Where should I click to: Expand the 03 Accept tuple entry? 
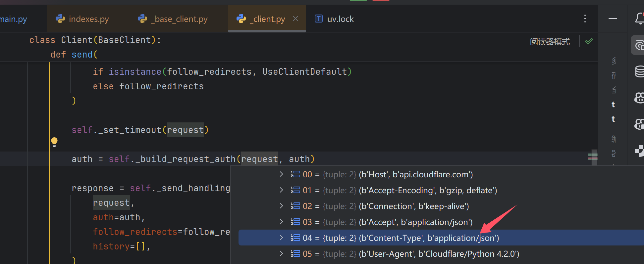(281, 222)
